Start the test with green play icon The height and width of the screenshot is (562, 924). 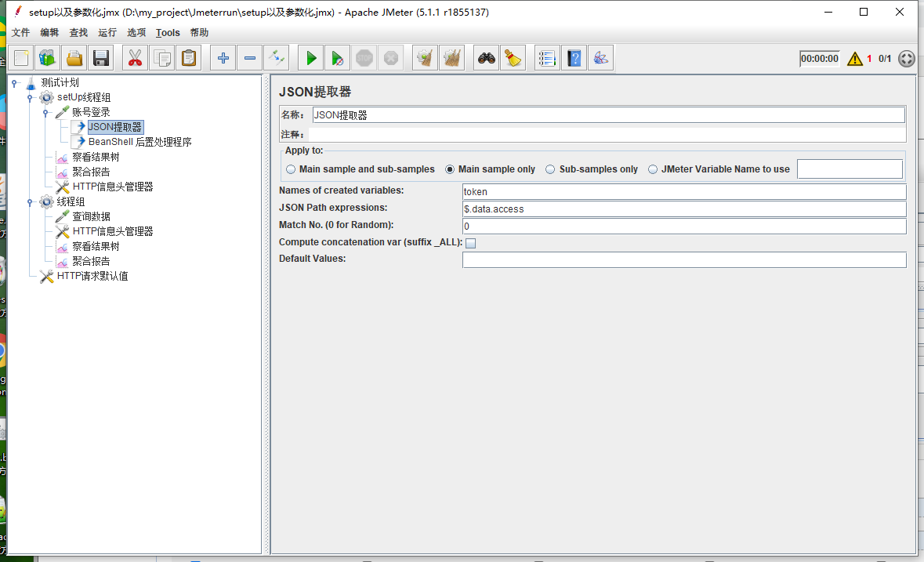click(x=310, y=58)
